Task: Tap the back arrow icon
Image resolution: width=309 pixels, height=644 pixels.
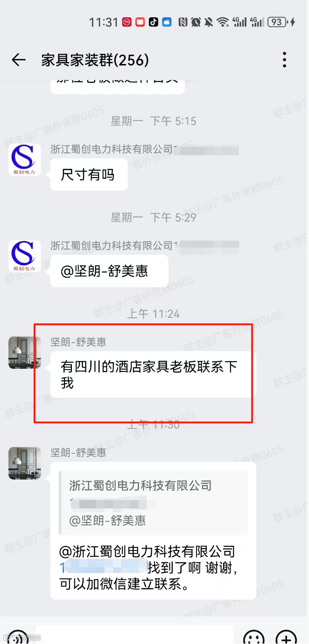Action: coord(19,60)
